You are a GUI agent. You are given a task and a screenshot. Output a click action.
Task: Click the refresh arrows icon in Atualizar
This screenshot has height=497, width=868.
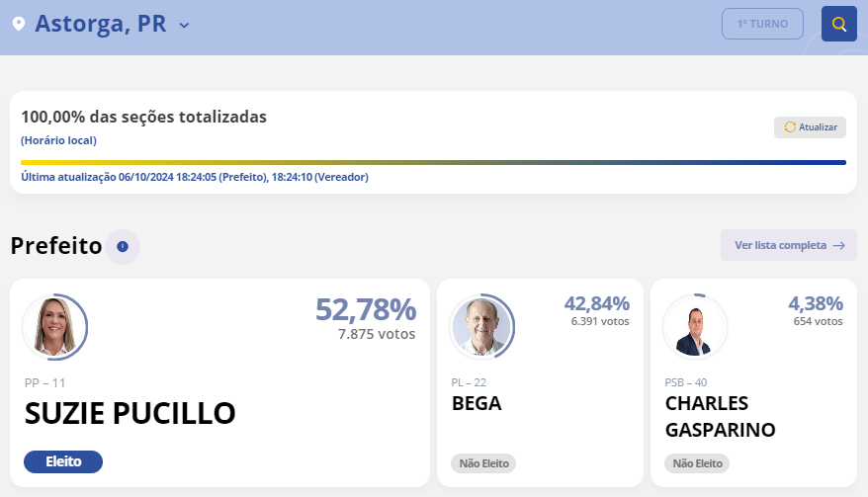click(x=789, y=126)
